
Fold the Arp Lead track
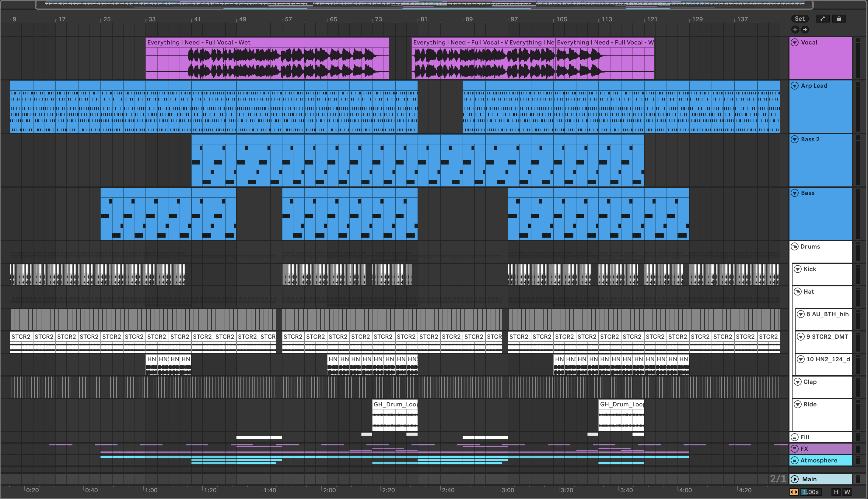794,86
